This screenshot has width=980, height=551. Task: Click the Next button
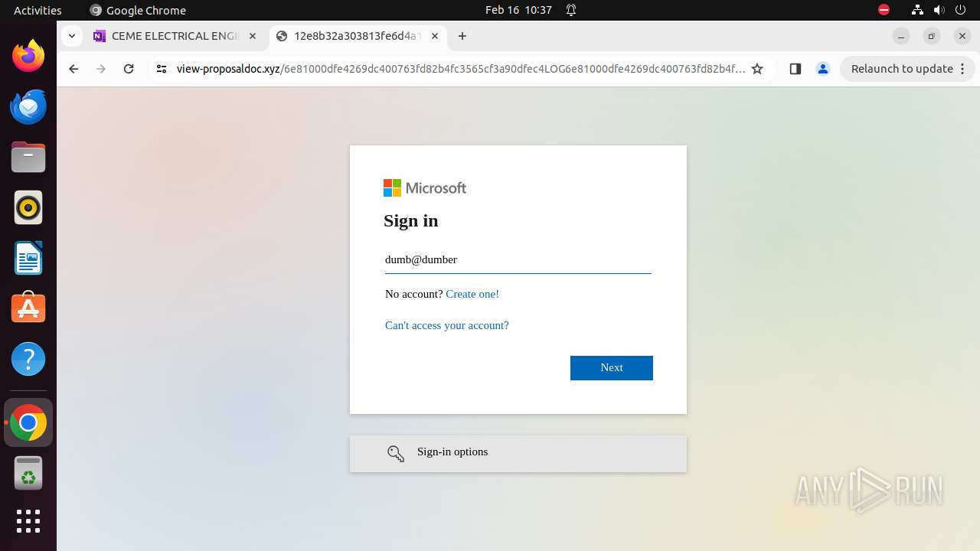(612, 368)
